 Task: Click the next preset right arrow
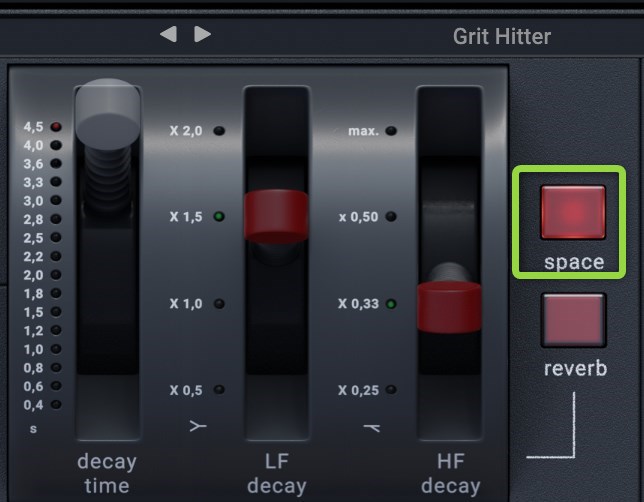(203, 34)
